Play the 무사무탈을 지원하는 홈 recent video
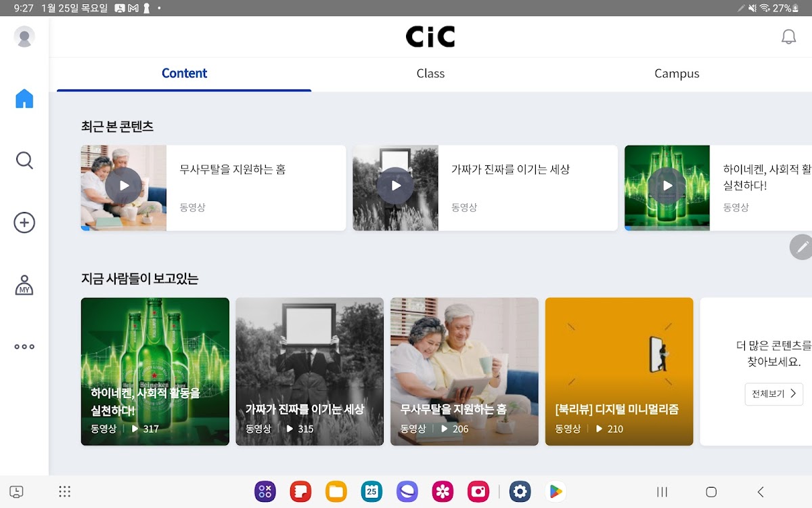This screenshot has height=508, width=812. pos(124,186)
